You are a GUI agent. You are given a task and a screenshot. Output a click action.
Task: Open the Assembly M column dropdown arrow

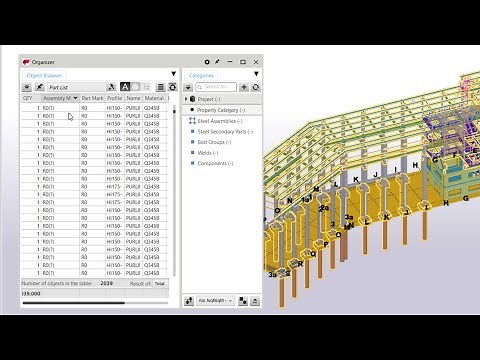pos(75,98)
